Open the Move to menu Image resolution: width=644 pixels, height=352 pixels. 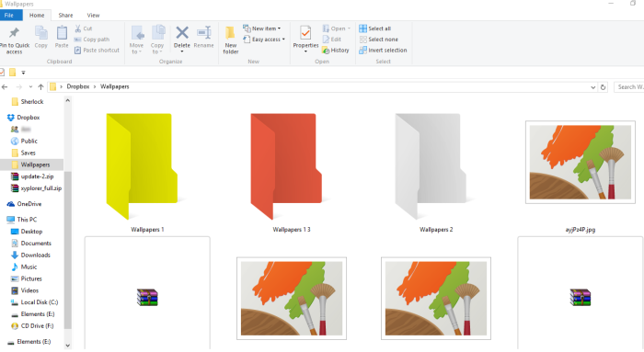click(136, 40)
